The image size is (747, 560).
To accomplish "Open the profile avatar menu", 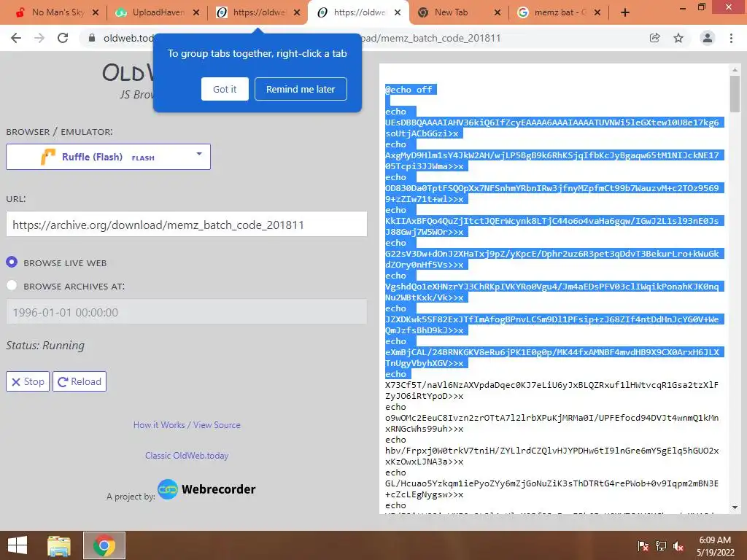I will tap(708, 38).
